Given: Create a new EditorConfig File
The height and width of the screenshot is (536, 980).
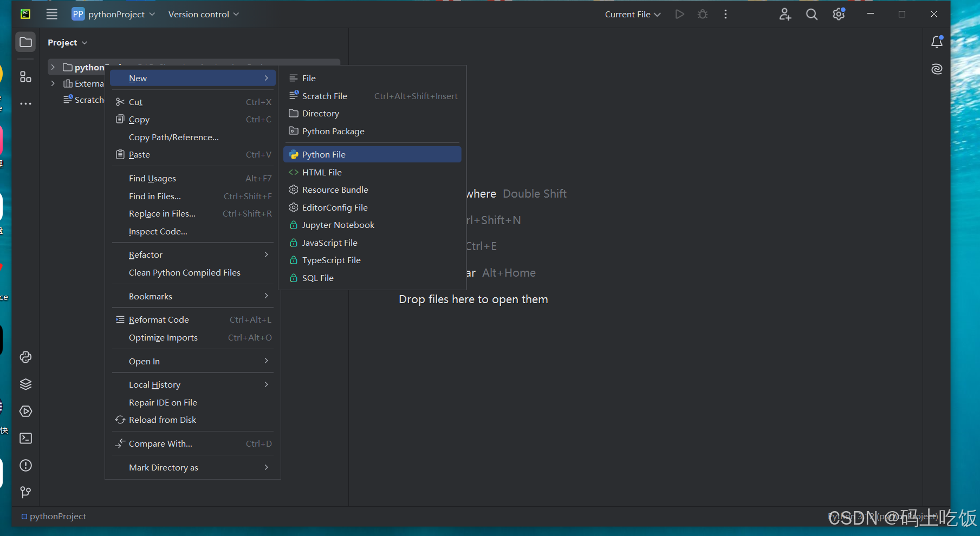Looking at the screenshot, I should pos(372,207).
